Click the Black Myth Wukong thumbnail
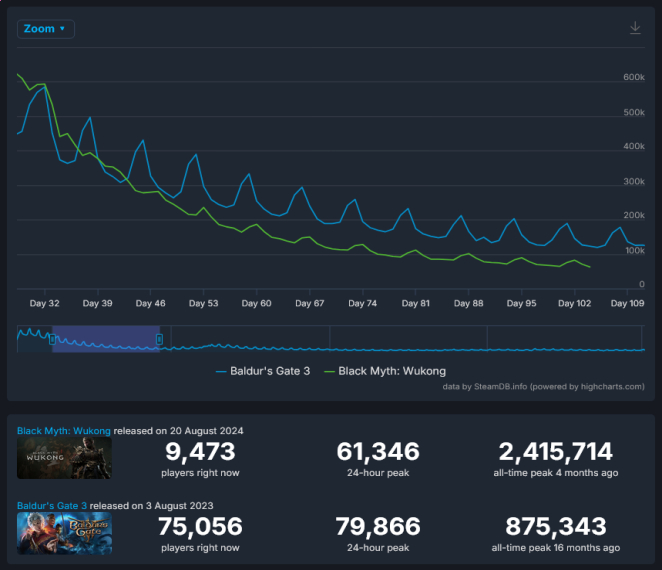 64,458
